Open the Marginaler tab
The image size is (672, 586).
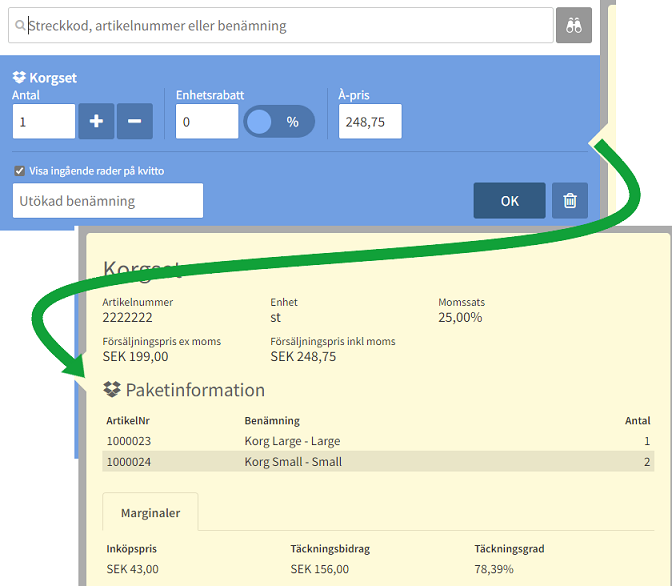[x=150, y=513]
